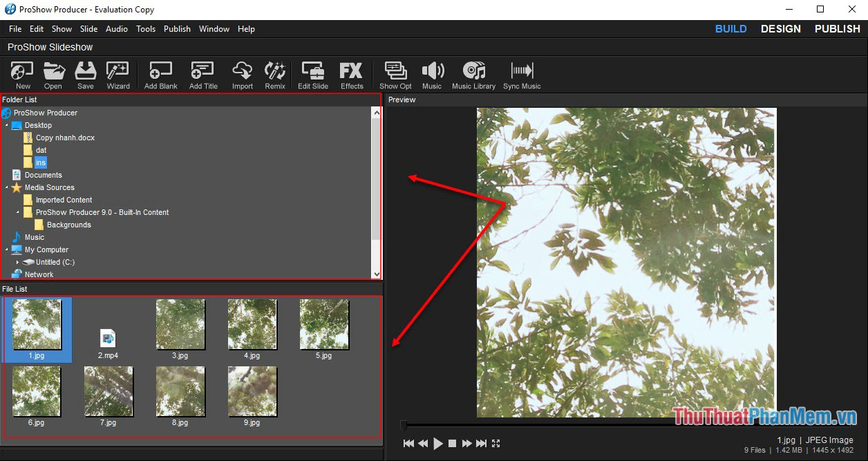
Task: Expand the Media Sources tree node
Action: point(8,187)
